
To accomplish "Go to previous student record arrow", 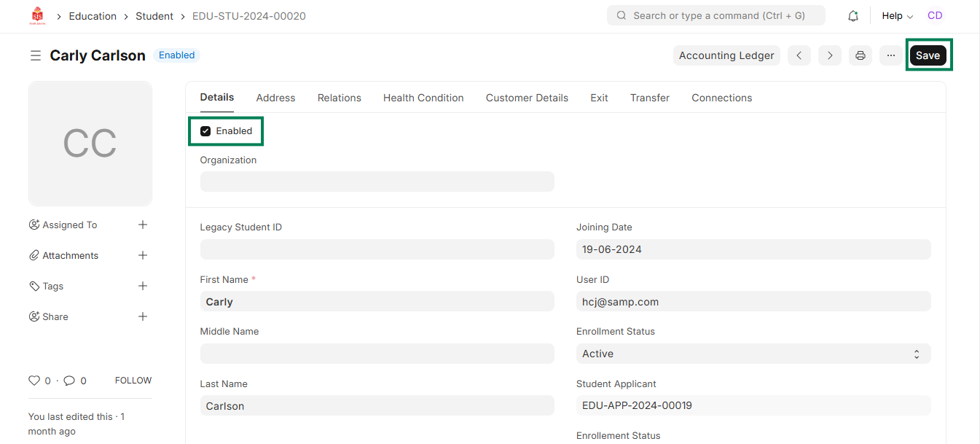I will tap(799, 55).
